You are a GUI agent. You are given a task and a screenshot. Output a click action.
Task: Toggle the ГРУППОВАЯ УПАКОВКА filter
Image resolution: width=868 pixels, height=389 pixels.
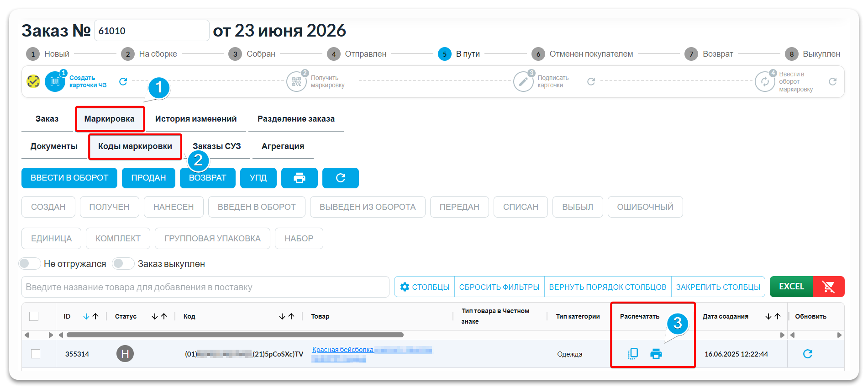tap(213, 239)
